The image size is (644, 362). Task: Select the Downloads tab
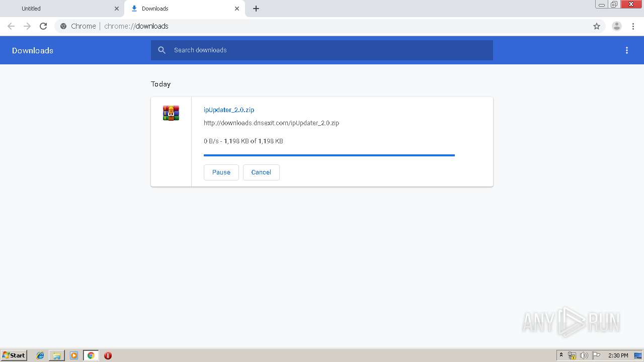[x=185, y=9]
